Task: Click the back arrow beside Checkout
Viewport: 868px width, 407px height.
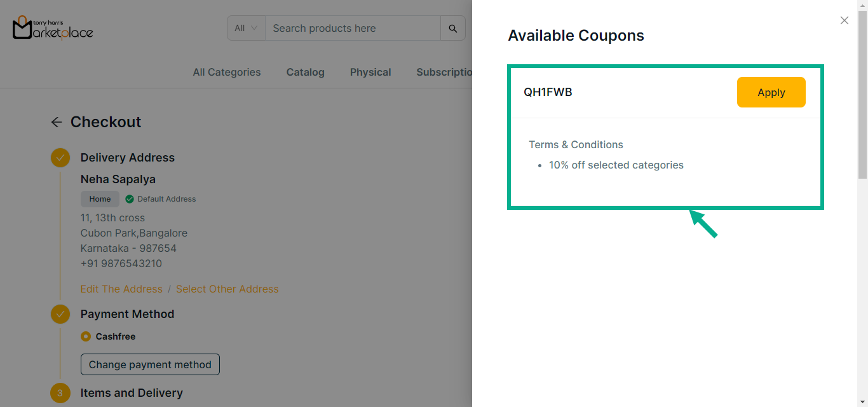Action: point(57,122)
